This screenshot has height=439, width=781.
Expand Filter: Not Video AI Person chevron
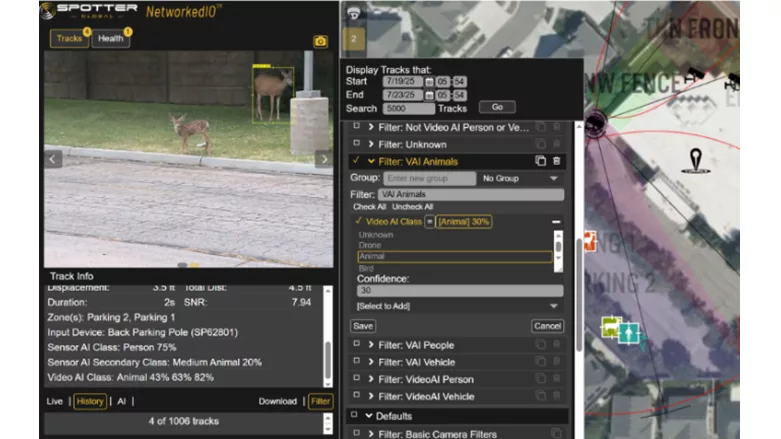371,127
